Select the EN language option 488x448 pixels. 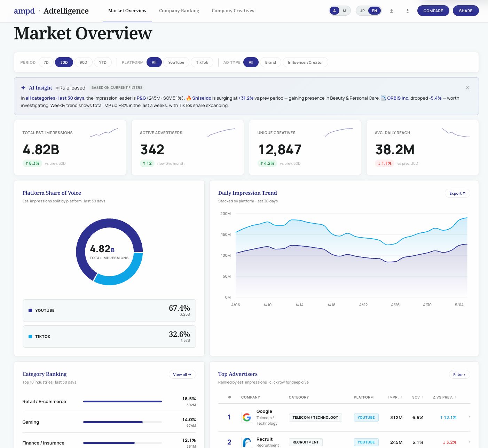[x=375, y=11]
